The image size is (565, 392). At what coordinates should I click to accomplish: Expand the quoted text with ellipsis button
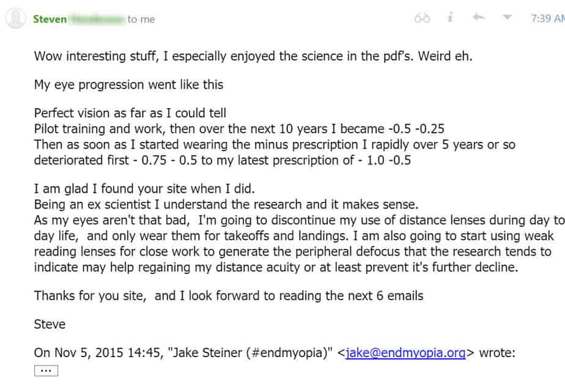46,371
